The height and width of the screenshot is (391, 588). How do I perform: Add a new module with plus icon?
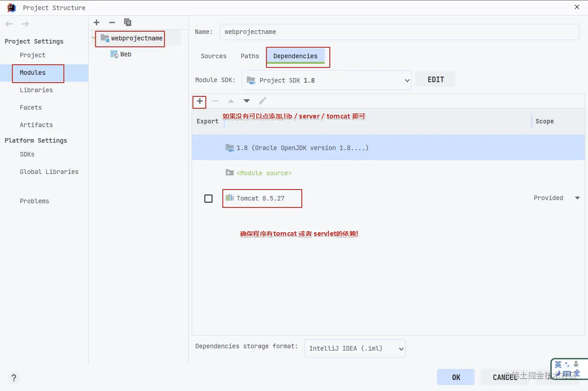(x=96, y=22)
